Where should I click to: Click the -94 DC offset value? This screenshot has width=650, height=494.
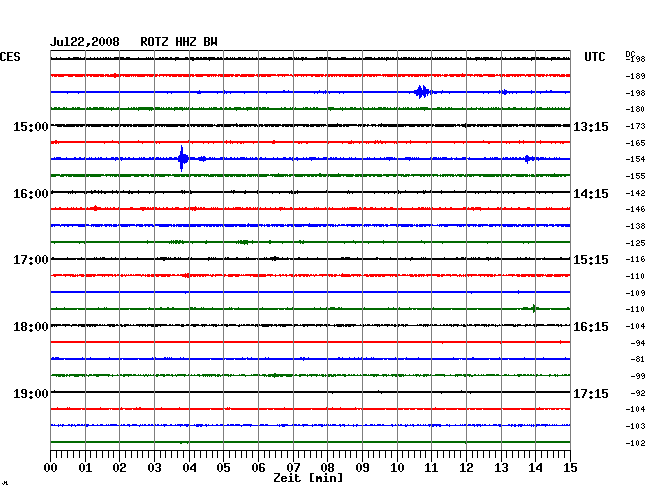click(638, 343)
